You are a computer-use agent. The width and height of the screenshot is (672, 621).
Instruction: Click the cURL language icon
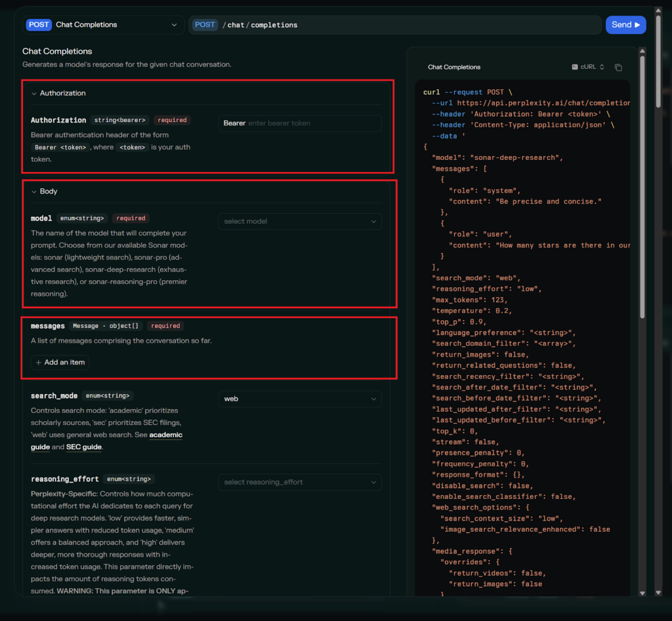point(575,67)
